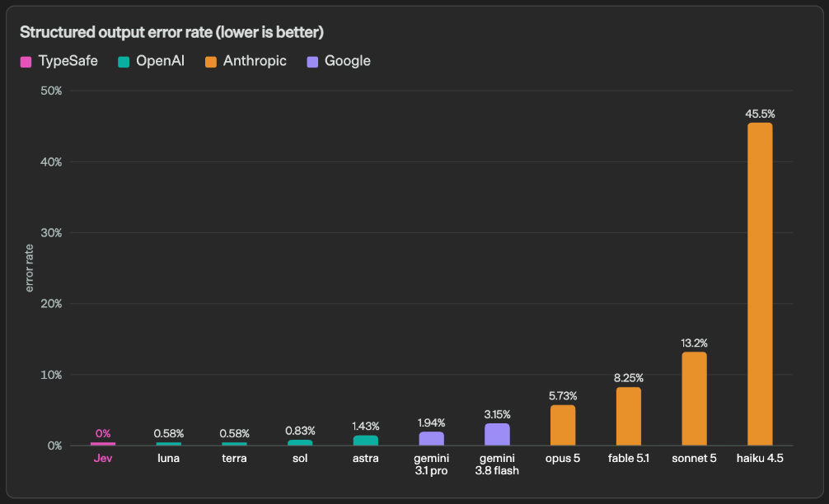Screen dimensions: 829x504
Task: Click the teal OpenAI legend swatch
Action: tap(124, 62)
